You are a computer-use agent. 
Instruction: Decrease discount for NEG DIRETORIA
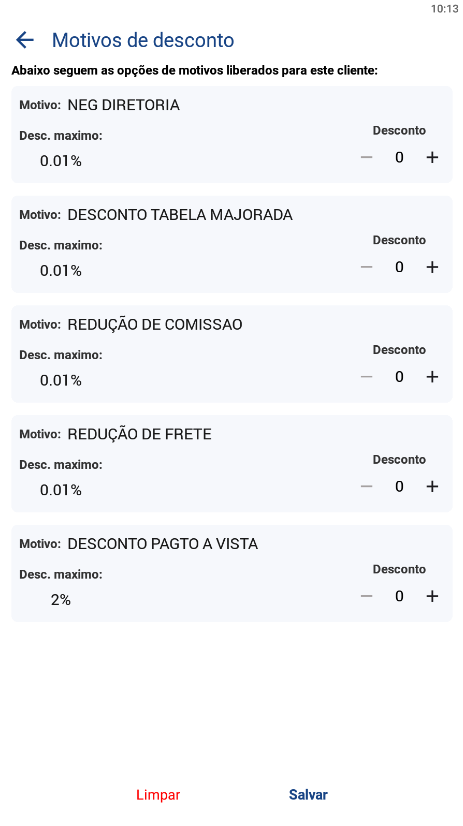click(367, 158)
